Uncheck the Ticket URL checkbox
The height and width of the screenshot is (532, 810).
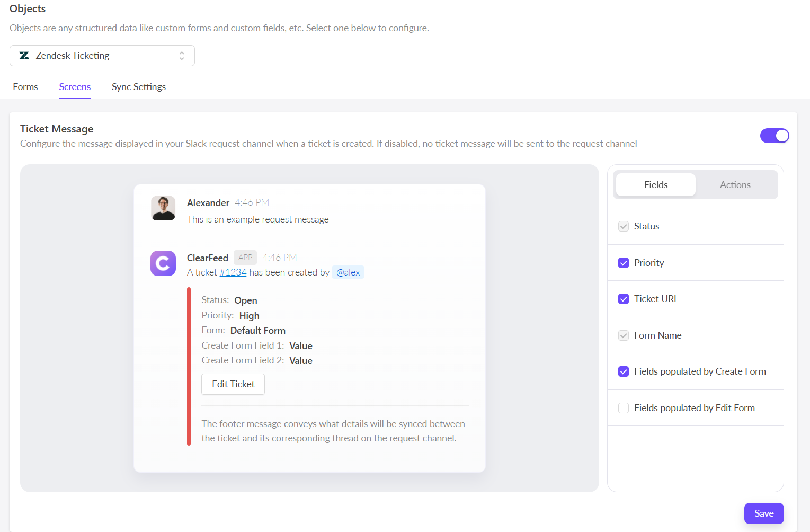pos(624,299)
